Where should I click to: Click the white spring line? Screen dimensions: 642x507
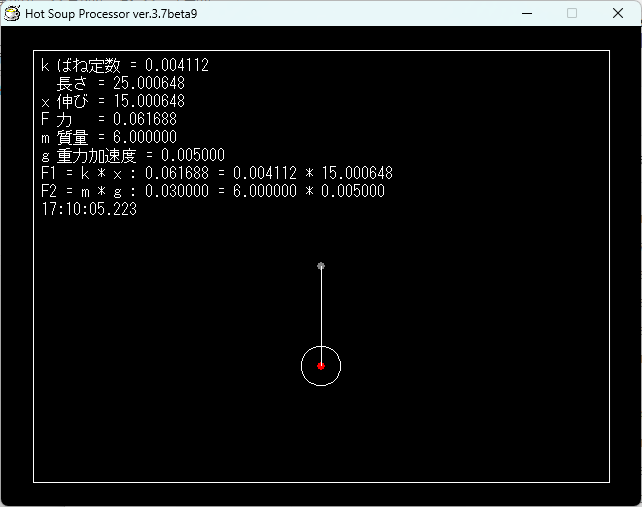(321, 316)
